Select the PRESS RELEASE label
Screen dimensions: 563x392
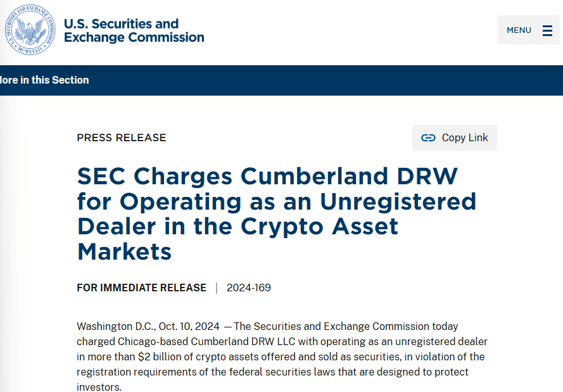click(x=122, y=138)
